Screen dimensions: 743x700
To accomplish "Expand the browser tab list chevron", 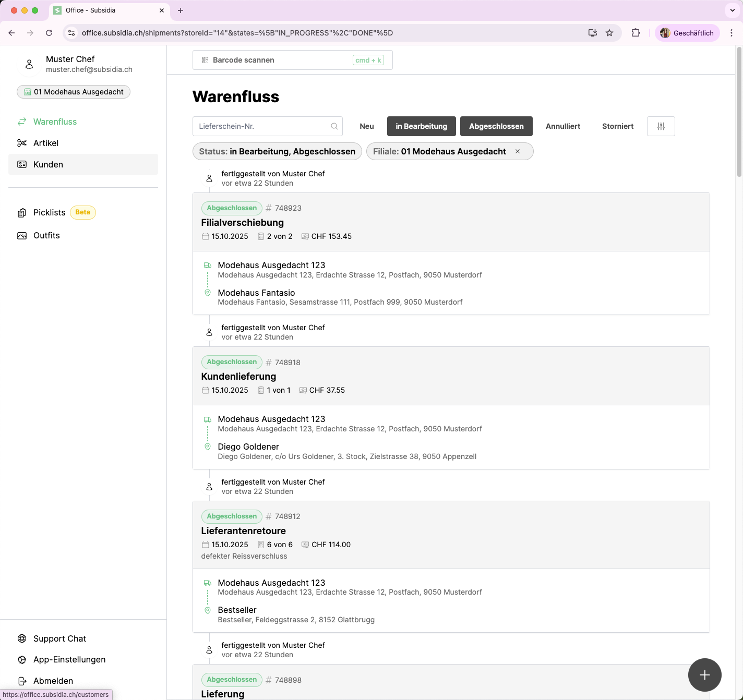I will tap(732, 10).
